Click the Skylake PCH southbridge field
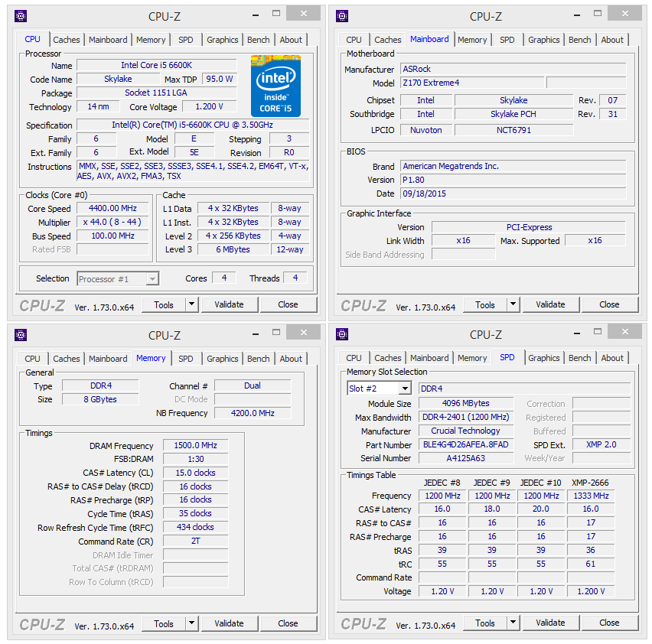 coord(513,114)
